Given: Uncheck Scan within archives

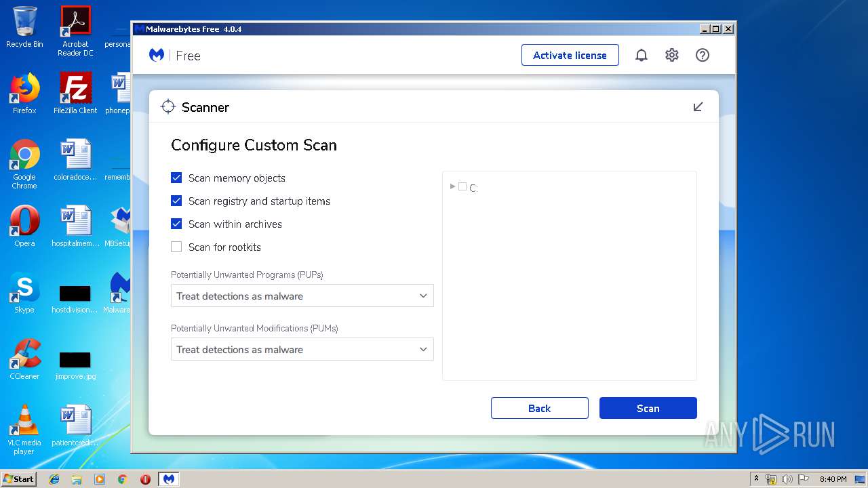Looking at the screenshot, I should [176, 224].
